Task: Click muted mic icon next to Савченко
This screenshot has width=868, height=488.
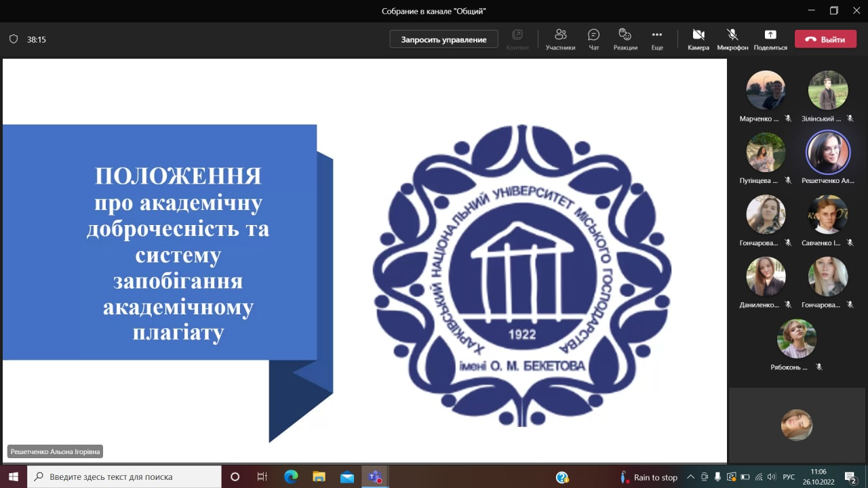Action: tap(850, 243)
